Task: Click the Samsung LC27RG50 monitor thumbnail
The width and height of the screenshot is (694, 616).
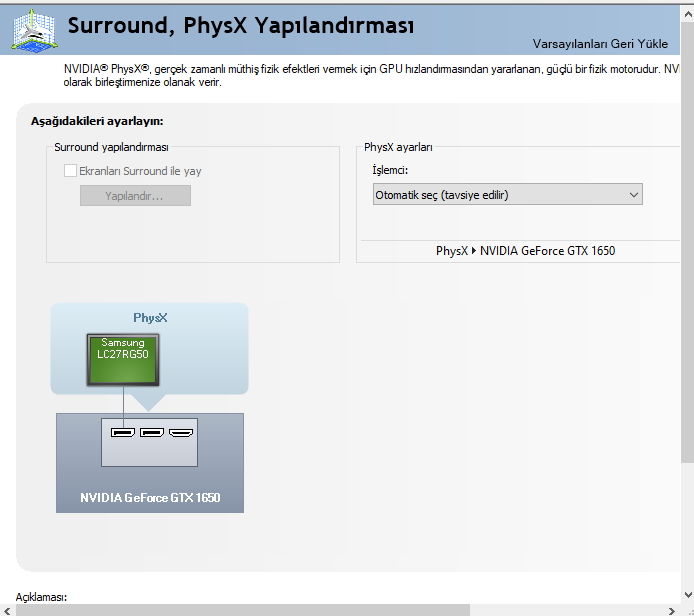Action: (x=123, y=360)
